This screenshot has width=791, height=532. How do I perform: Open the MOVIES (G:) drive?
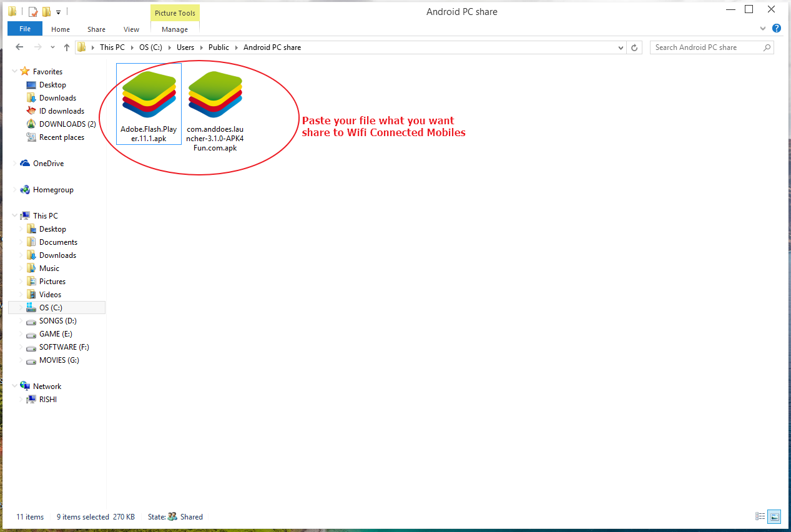tap(59, 360)
